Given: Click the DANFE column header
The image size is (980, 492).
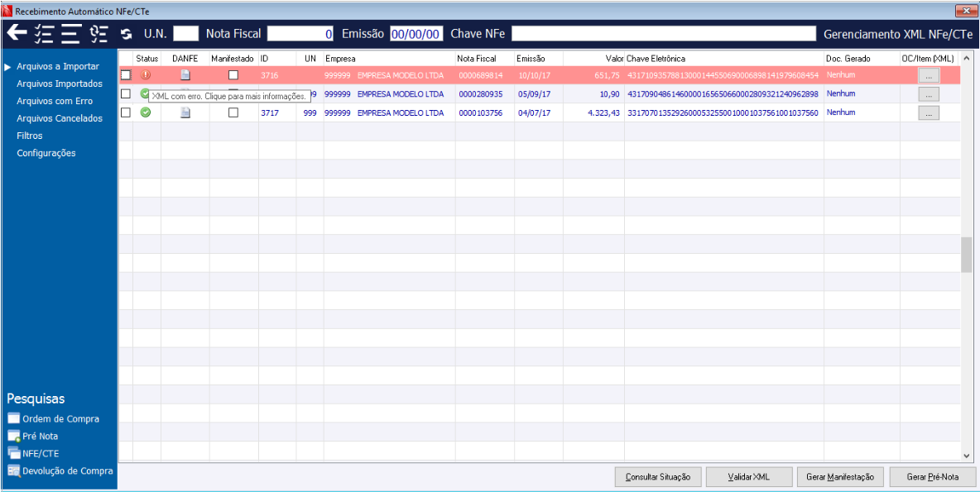Looking at the screenshot, I should coord(185,58).
